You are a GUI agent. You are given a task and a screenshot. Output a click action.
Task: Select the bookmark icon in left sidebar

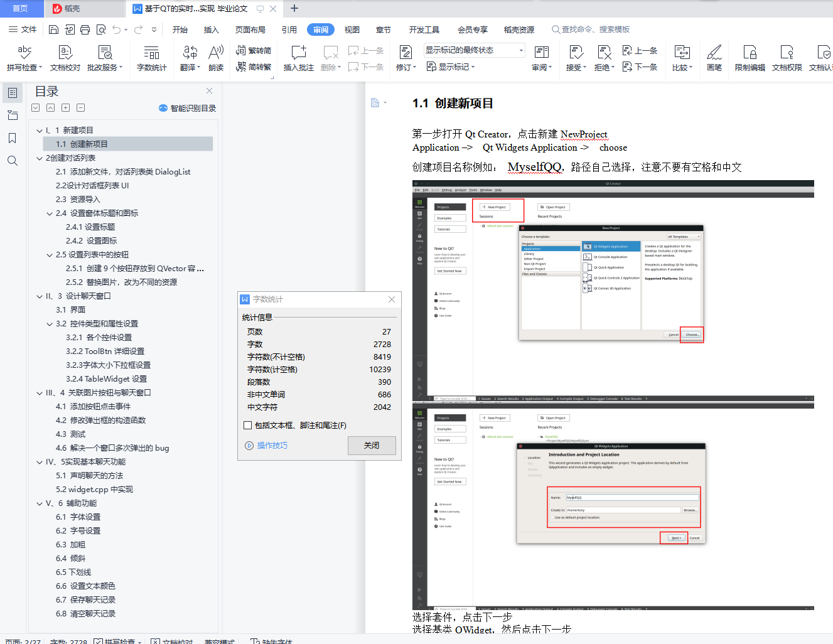[x=12, y=138]
